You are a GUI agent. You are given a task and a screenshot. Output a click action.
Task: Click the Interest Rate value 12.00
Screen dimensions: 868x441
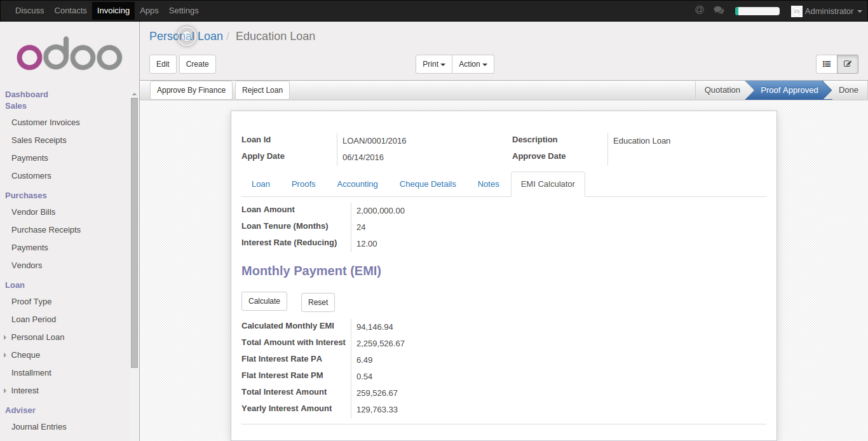coord(367,244)
